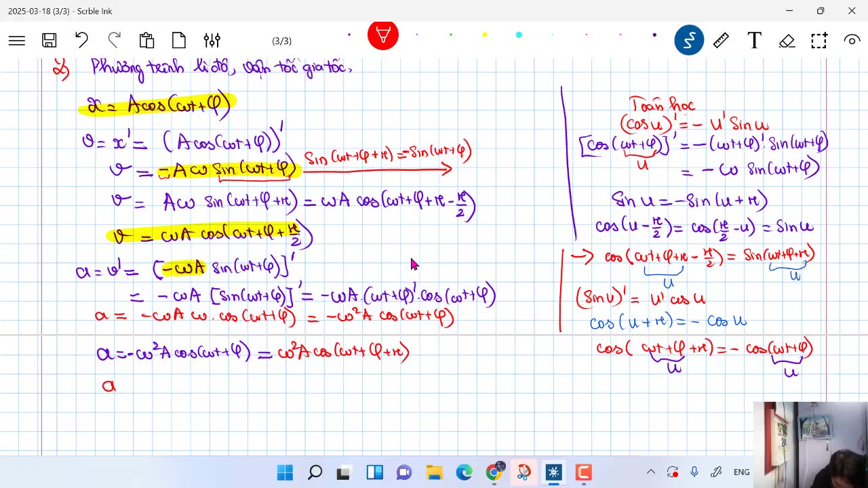
Task: Switch the ENG input language
Action: click(x=742, y=472)
